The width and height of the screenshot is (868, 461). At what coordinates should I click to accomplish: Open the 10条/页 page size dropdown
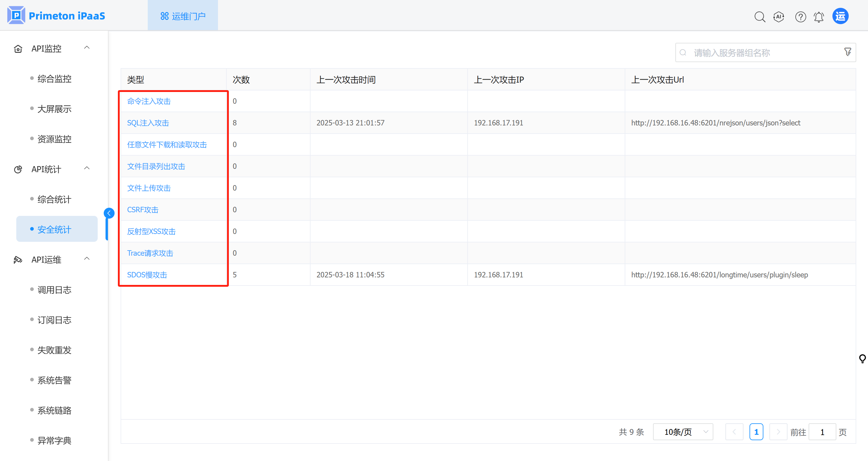(683, 432)
